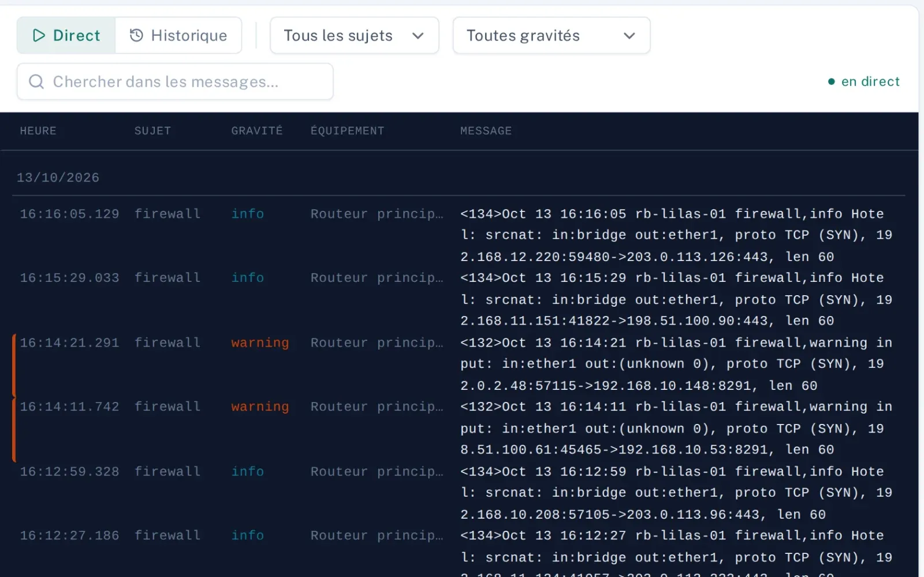
Task: Select the 16:12:27.186 timestamp
Action: pos(69,535)
